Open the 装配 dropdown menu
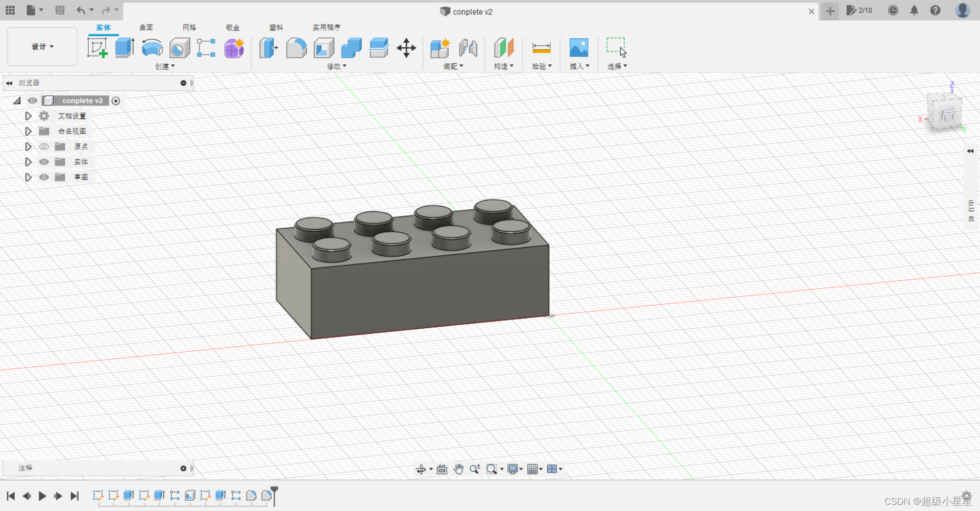The height and width of the screenshot is (511, 980). point(453,66)
